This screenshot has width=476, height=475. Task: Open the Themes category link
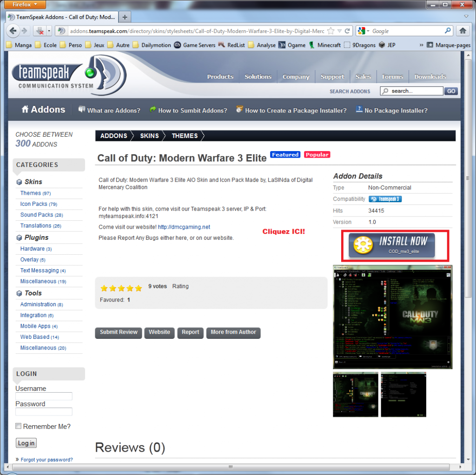(x=35, y=193)
